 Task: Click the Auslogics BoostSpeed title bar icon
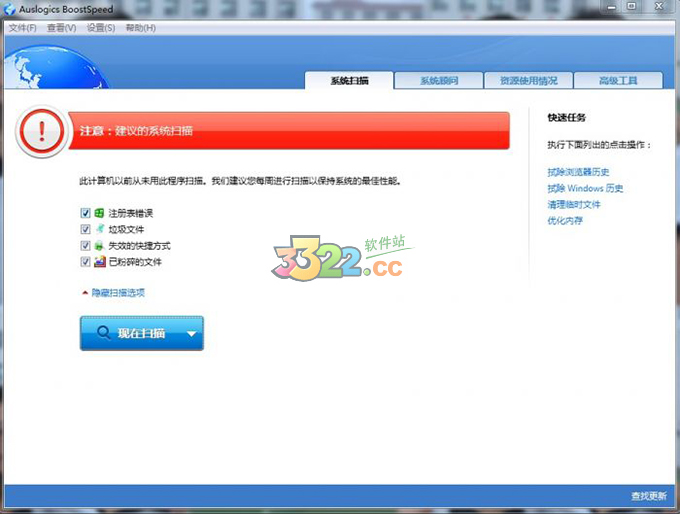9,9
